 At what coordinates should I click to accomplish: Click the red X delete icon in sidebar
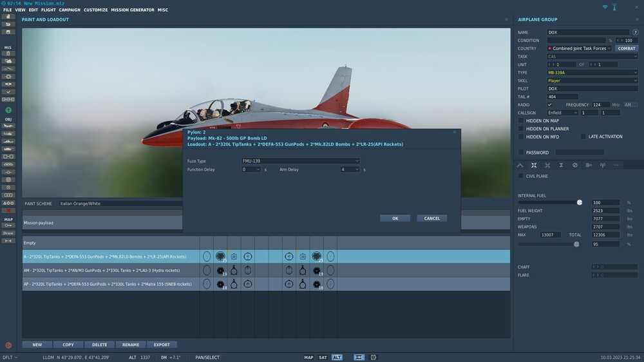click(8, 211)
